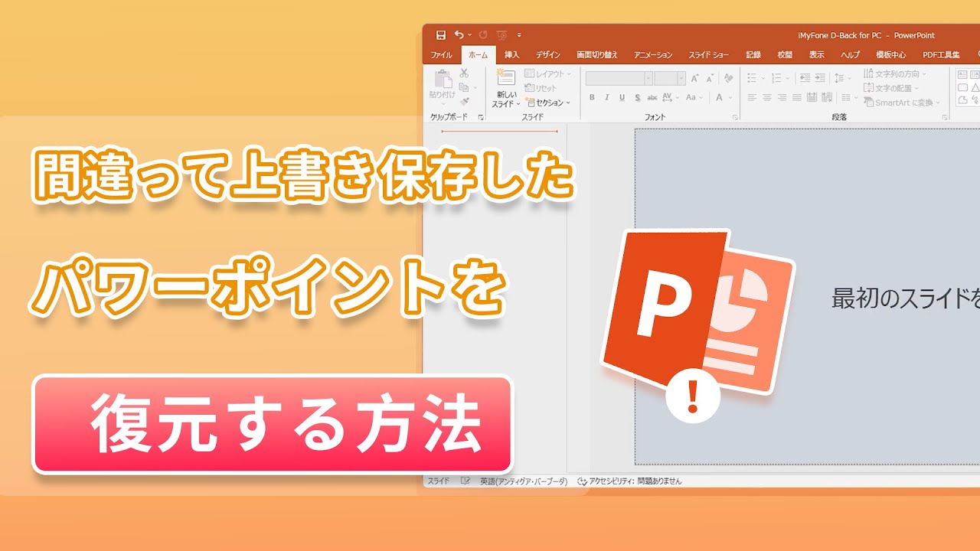The height and width of the screenshot is (551, 980).
Task: Open the Change Case Aa dropdown
Action: pos(694,97)
